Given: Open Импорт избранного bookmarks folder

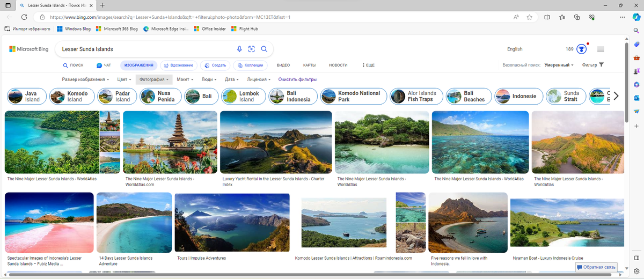Looking at the screenshot, I should tap(27, 29).
